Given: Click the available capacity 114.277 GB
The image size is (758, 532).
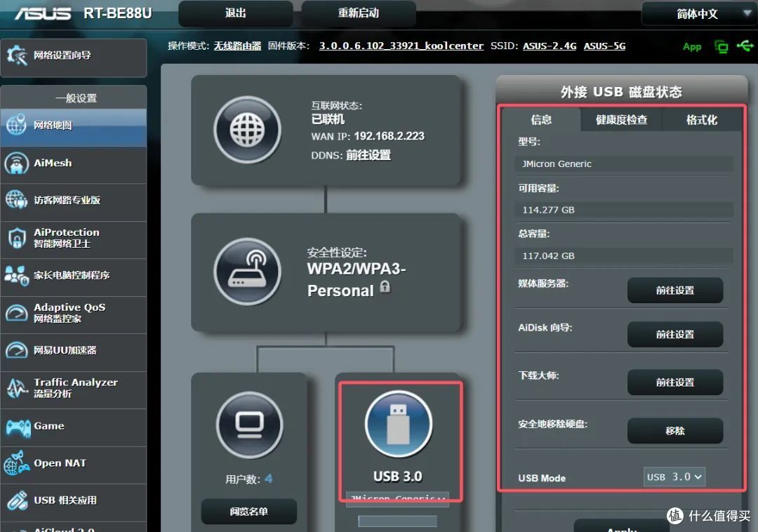Looking at the screenshot, I should (624, 210).
